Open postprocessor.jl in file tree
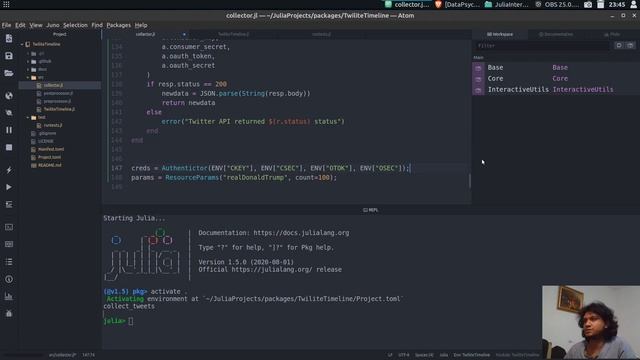Screen dimensions: 640x360 pos(58,93)
